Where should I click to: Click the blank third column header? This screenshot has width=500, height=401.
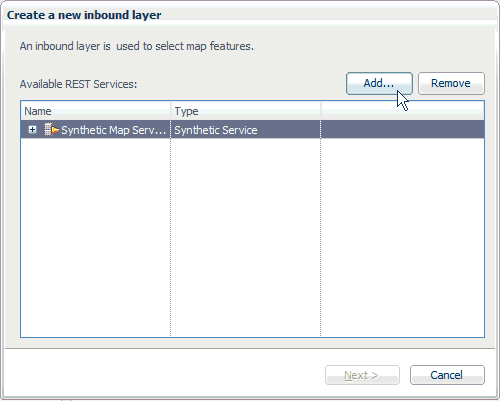(x=402, y=111)
